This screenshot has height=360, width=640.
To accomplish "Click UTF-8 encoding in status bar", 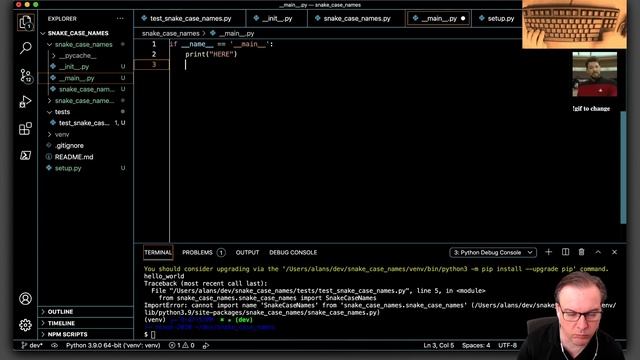I will [x=507, y=345].
